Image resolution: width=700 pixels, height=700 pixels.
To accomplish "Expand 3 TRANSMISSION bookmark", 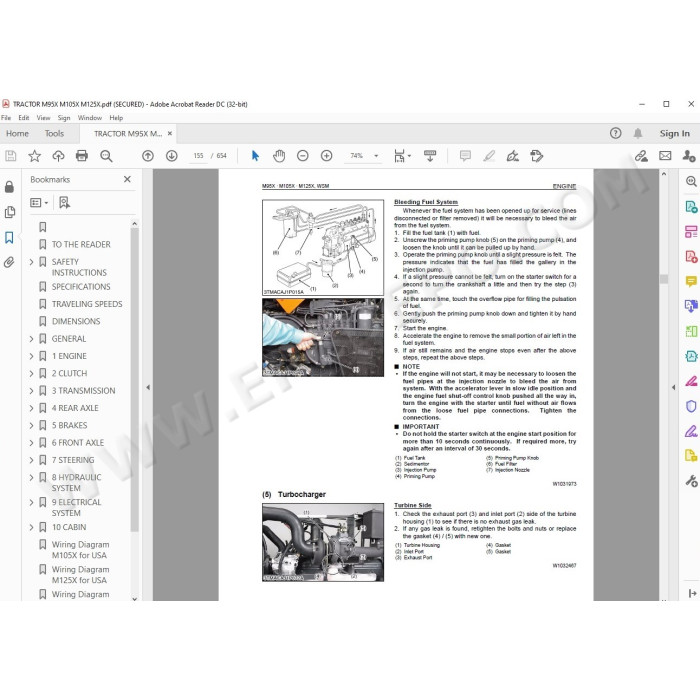I will pos(31,391).
